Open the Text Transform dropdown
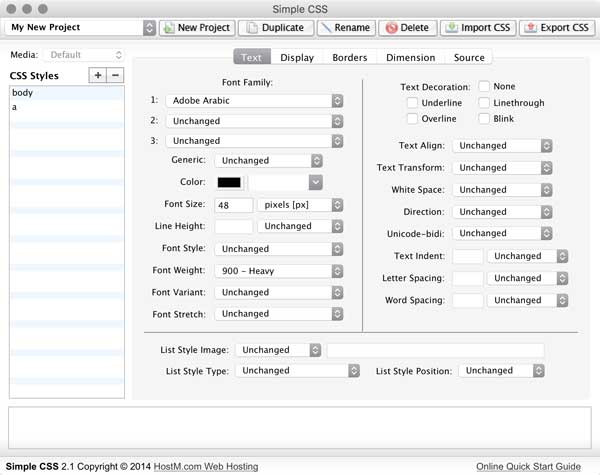The width and height of the screenshot is (600, 475). (502, 168)
